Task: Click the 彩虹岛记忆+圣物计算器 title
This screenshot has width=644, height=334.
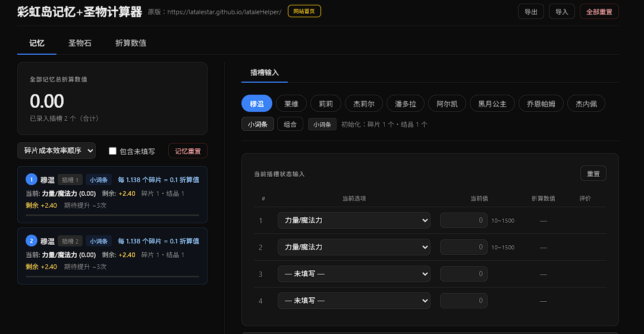Action: (x=80, y=11)
